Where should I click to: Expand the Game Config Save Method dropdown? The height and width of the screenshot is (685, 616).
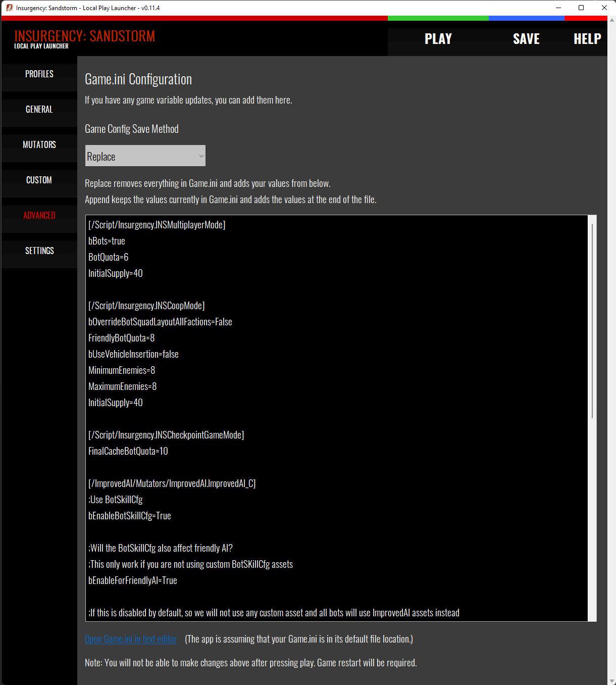point(145,156)
